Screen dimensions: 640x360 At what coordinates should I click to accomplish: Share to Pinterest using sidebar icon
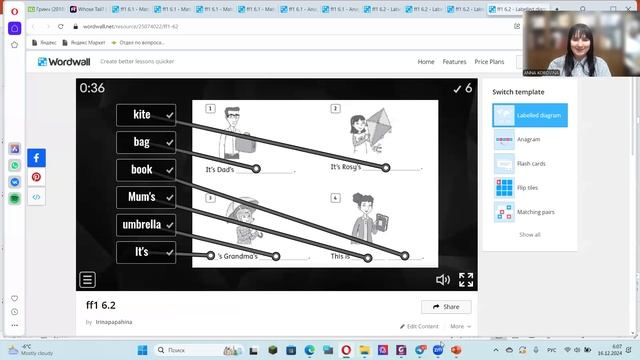[36, 177]
